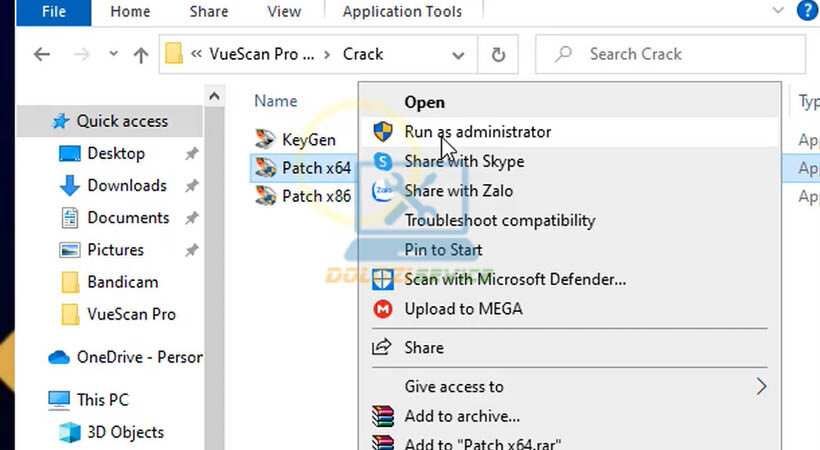Click the Run as administrator shield icon
Screen dimensions: 820x450
pyautogui.click(x=383, y=132)
